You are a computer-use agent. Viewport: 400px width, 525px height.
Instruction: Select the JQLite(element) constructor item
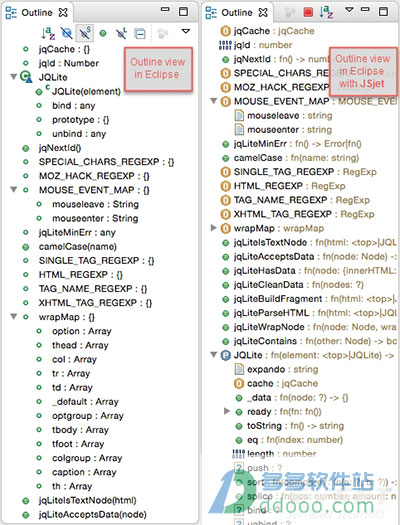tap(86, 91)
